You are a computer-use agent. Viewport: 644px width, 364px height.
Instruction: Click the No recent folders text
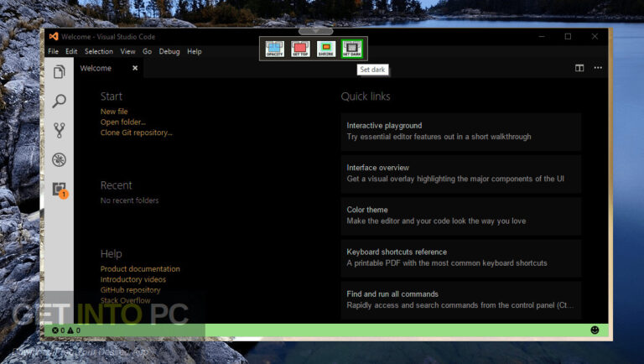pos(129,200)
